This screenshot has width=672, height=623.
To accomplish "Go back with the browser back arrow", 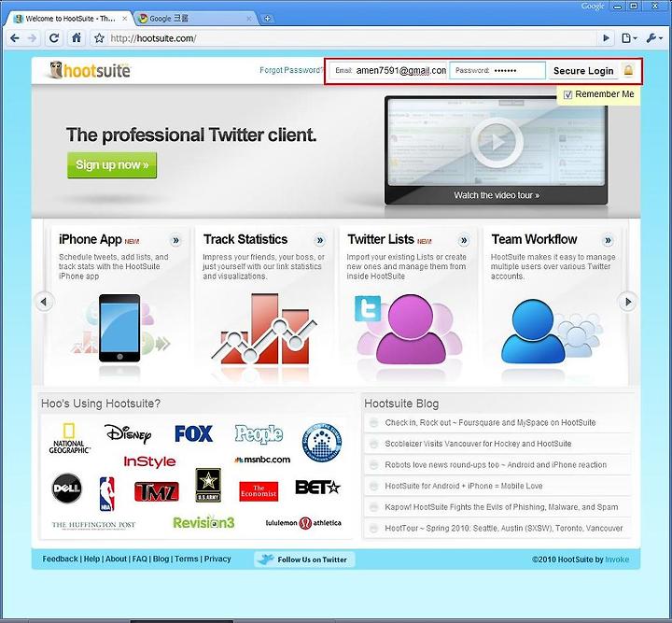I will tap(15, 38).
